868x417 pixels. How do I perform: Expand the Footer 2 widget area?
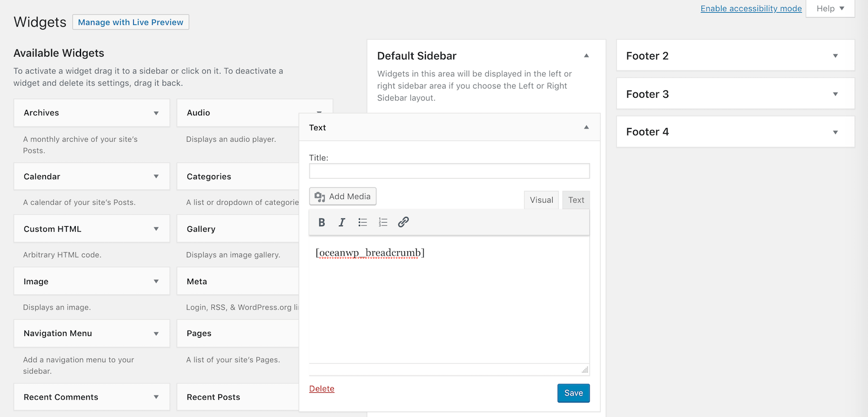click(835, 55)
